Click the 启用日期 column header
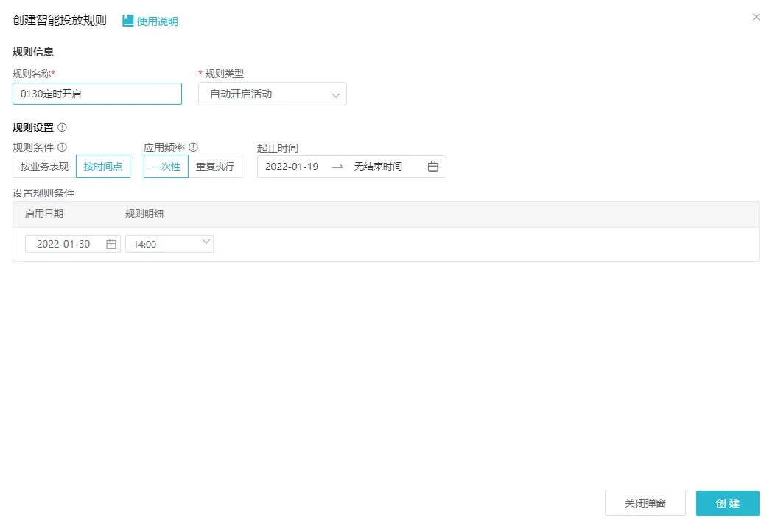775x532 pixels. tap(44, 214)
